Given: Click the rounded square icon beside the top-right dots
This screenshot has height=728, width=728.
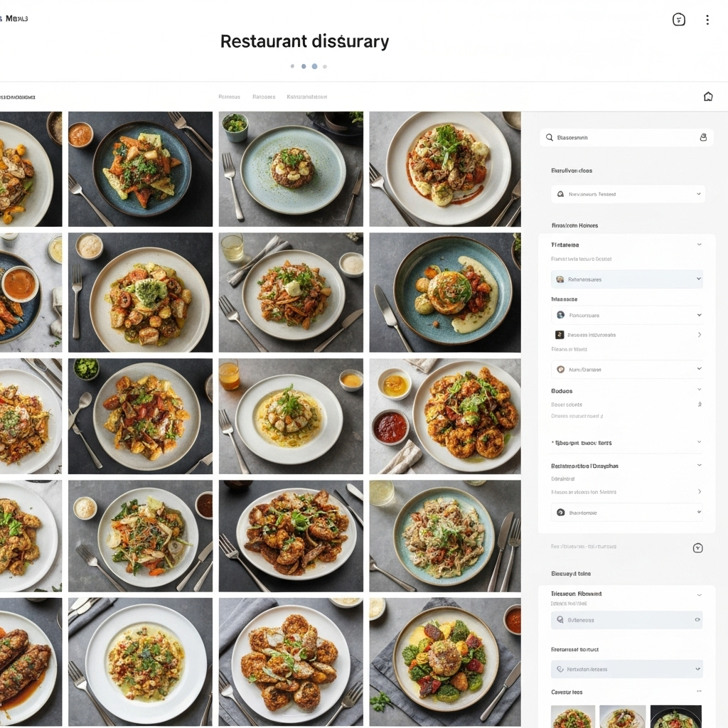Looking at the screenshot, I should pyautogui.click(x=679, y=20).
